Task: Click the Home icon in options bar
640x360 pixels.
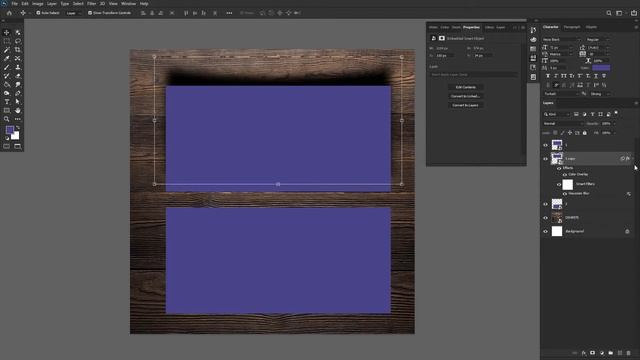Action: coord(9,13)
